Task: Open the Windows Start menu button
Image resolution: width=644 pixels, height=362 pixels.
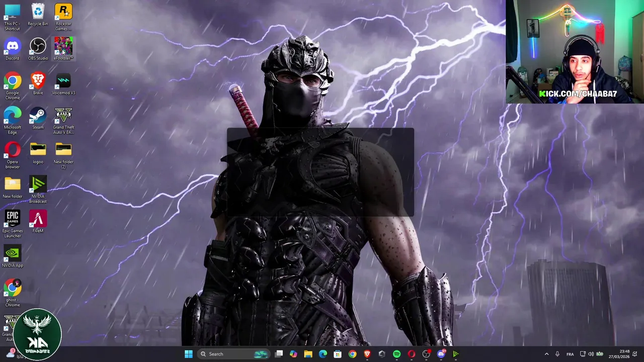Action: [x=188, y=354]
